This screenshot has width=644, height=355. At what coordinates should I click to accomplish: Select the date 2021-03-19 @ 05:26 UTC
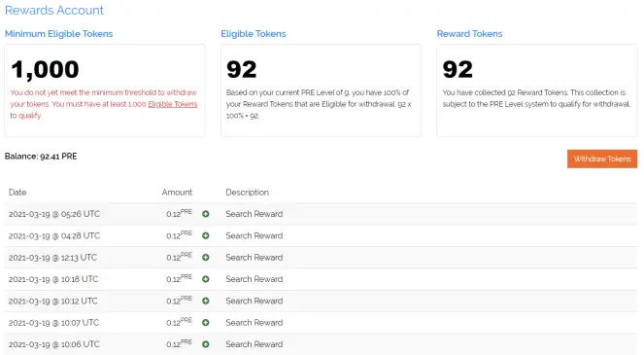[54, 214]
